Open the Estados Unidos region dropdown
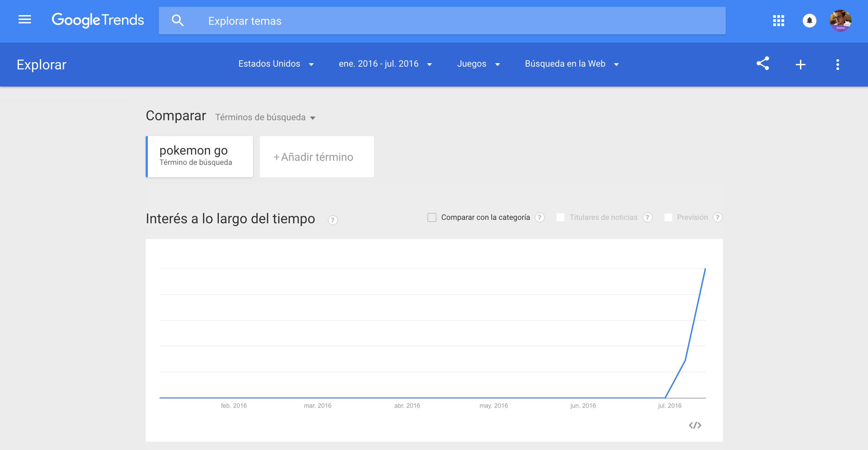Image resolution: width=868 pixels, height=450 pixels. pos(276,64)
